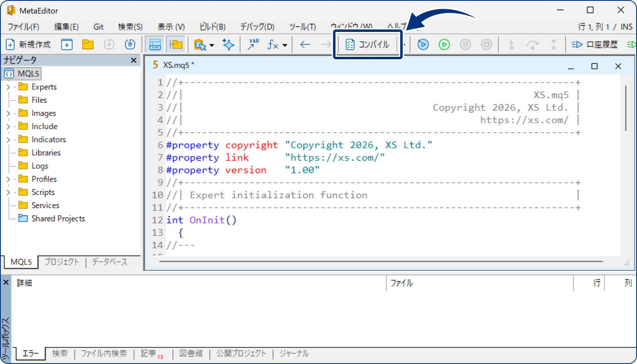637x364 pixels.
Task: Click the new window plus icon in toolbar
Action: coord(67,44)
